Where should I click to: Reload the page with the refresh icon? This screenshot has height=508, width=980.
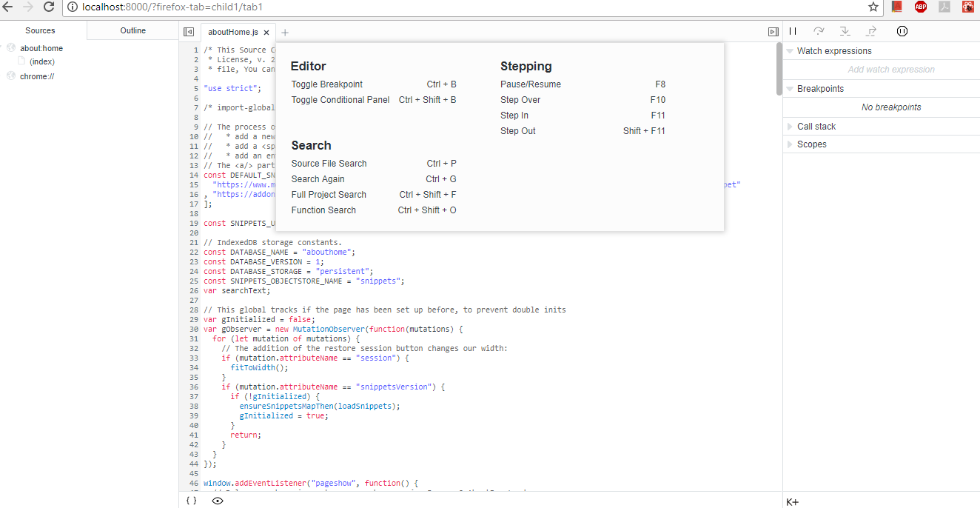click(49, 7)
